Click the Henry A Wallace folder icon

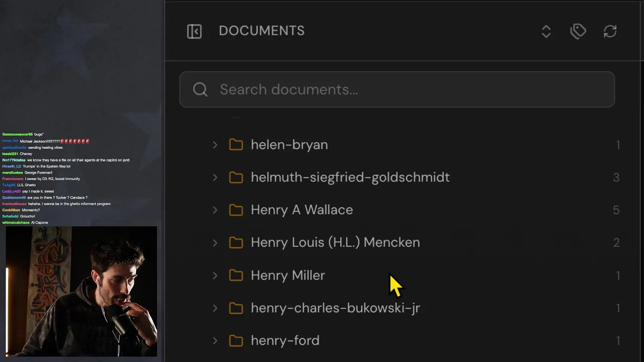click(x=236, y=210)
